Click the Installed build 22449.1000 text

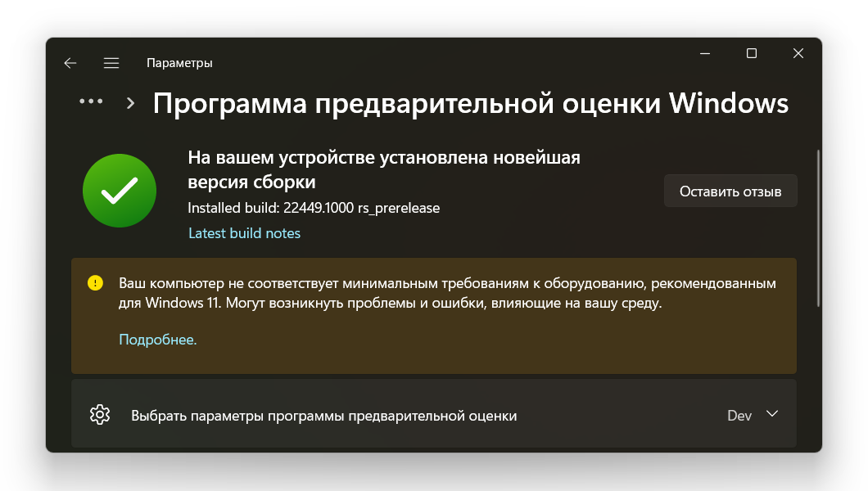[x=314, y=208]
